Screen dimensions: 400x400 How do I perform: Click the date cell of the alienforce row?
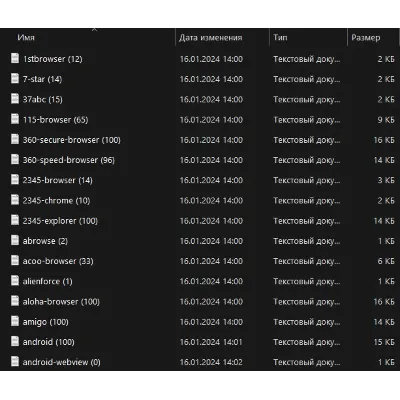[x=211, y=281]
